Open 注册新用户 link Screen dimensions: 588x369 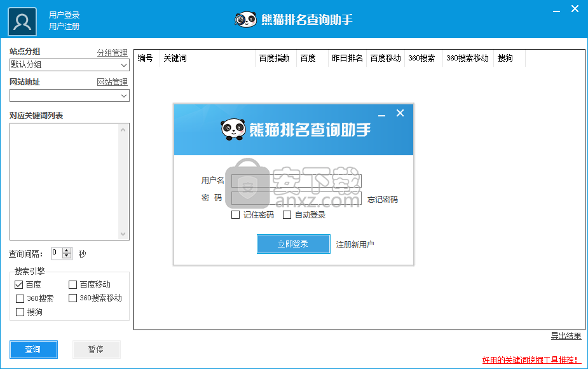355,245
